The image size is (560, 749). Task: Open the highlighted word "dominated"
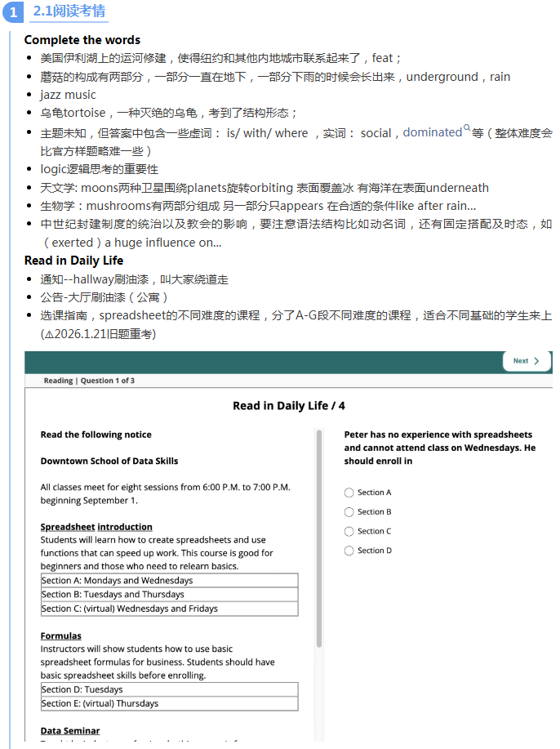coord(432,132)
